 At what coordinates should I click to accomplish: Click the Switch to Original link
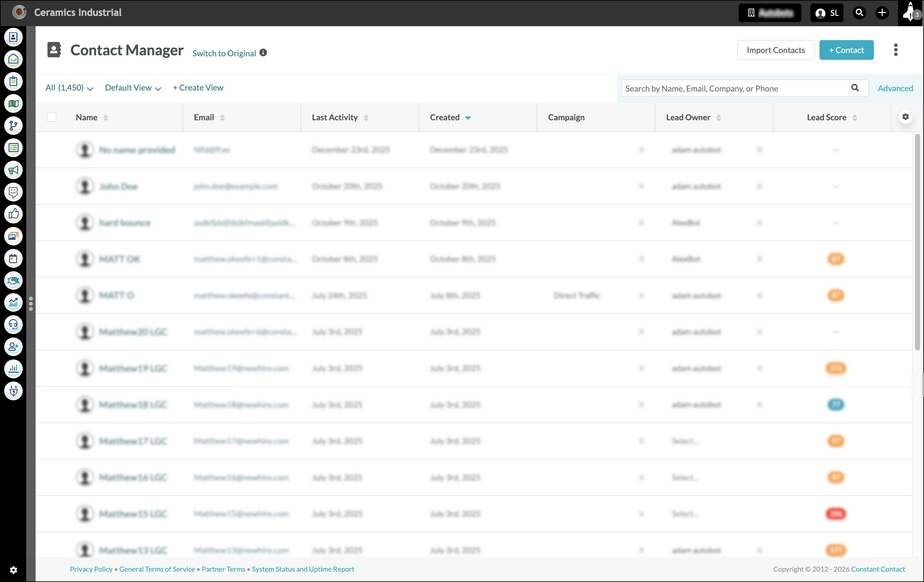point(224,53)
